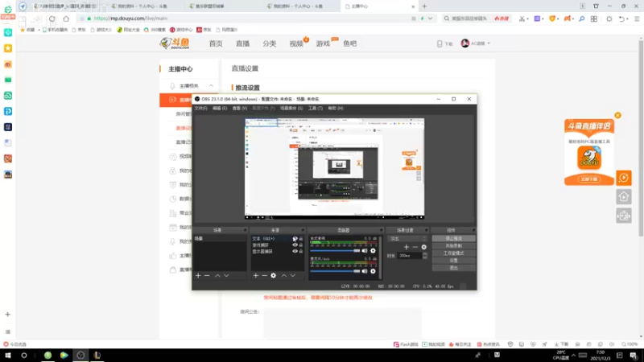The height and width of the screenshot is (362, 644).
Task: Open the browser extensions grid icon
Action: pyautogui.click(x=594, y=19)
